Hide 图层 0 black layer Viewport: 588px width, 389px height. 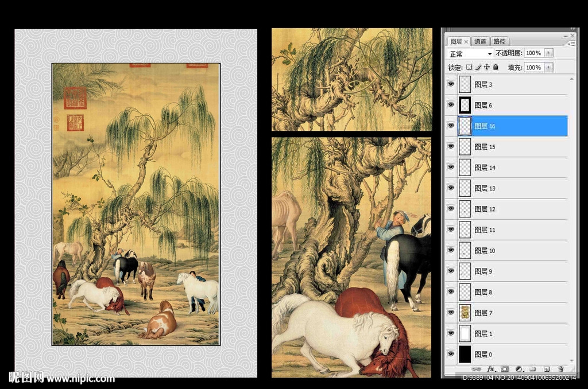[451, 354]
